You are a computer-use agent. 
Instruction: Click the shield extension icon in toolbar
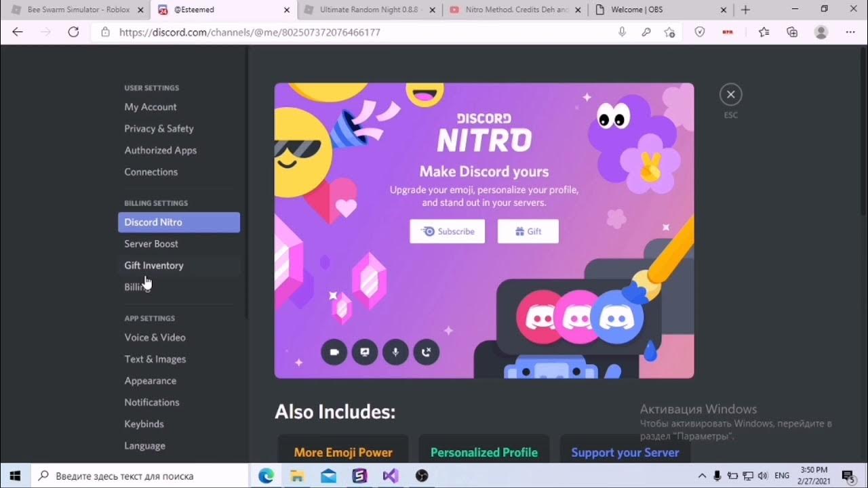(700, 32)
